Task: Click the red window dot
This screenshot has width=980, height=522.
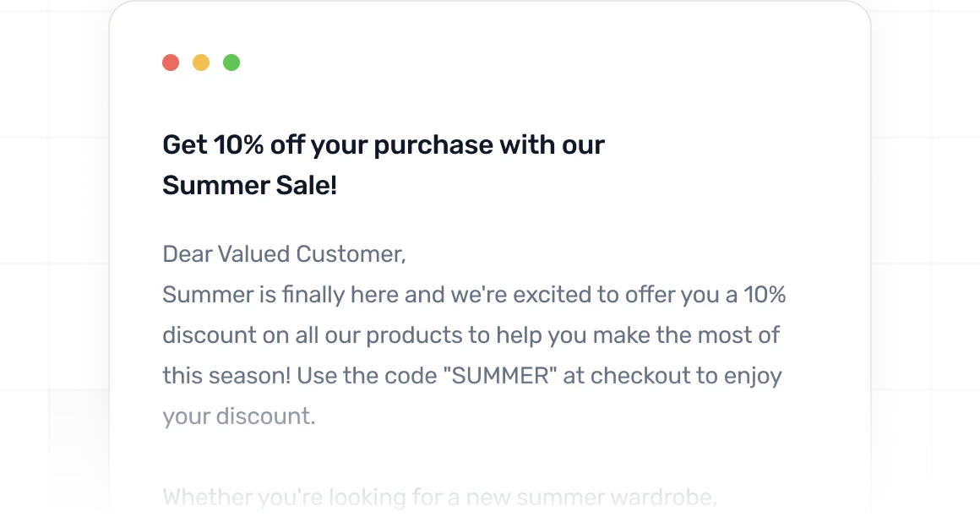Action: tap(171, 63)
